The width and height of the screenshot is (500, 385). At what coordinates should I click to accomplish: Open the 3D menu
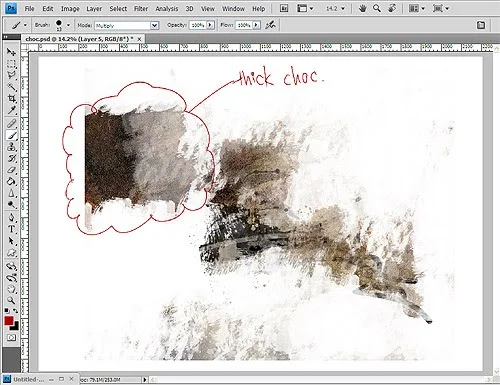pyautogui.click(x=189, y=9)
